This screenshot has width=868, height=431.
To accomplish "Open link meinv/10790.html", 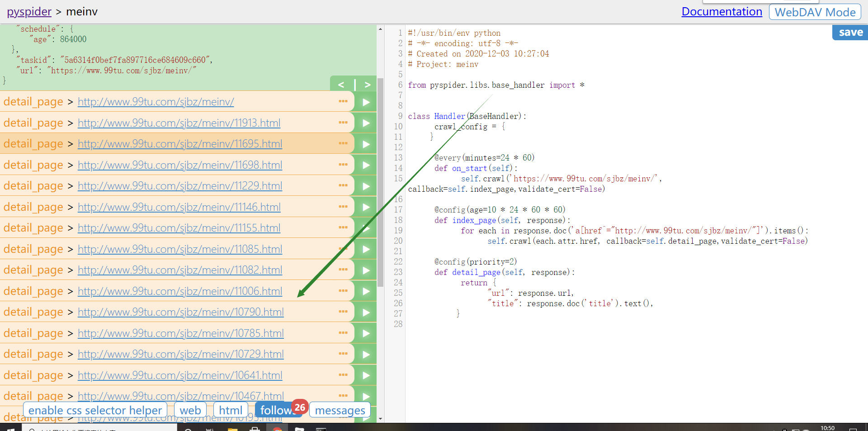I will tap(181, 312).
